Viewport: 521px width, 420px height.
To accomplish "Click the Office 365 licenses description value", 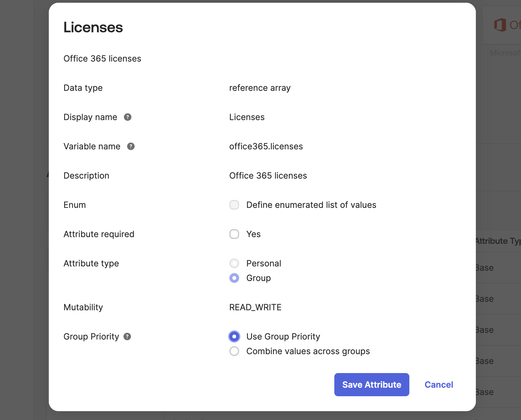I will coord(268,176).
